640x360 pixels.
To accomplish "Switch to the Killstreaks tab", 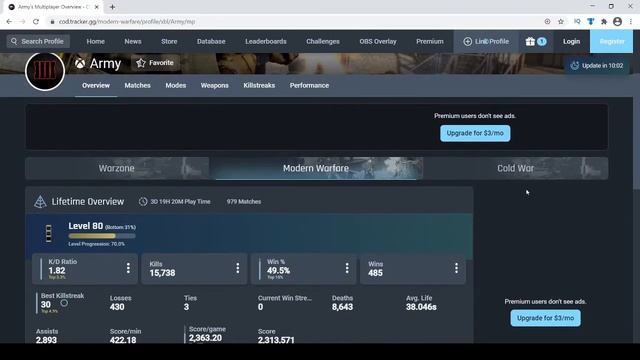I will coord(259,85).
